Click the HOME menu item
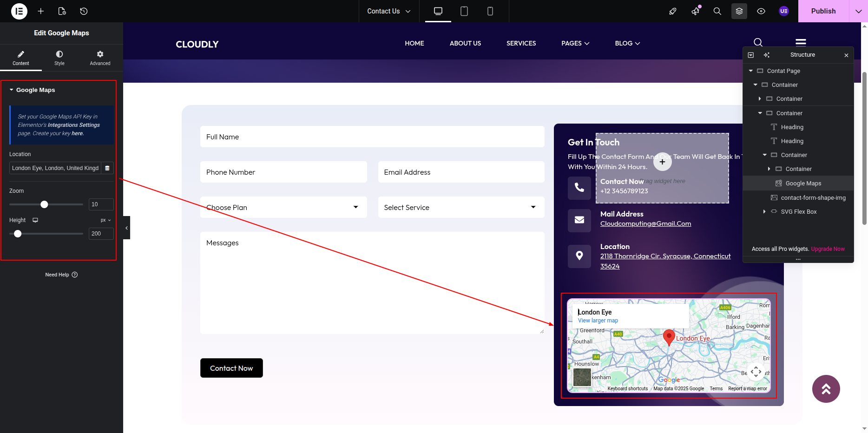The height and width of the screenshot is (433, 868). pyautogui.click(x=414, y=43)
